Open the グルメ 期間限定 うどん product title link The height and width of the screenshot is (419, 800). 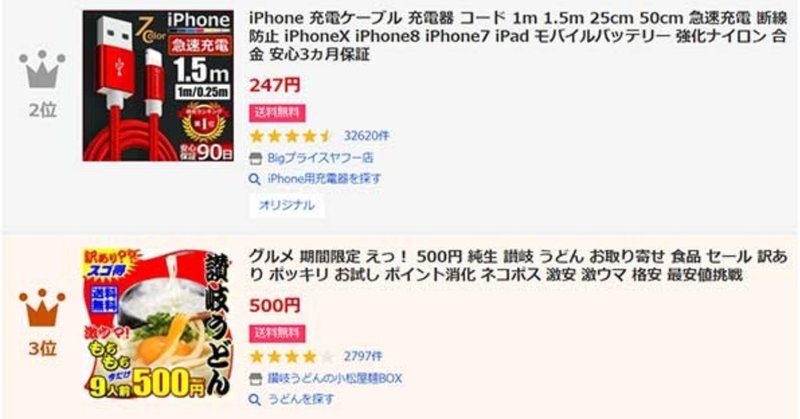pyautogui.click(x=518, y=265)
